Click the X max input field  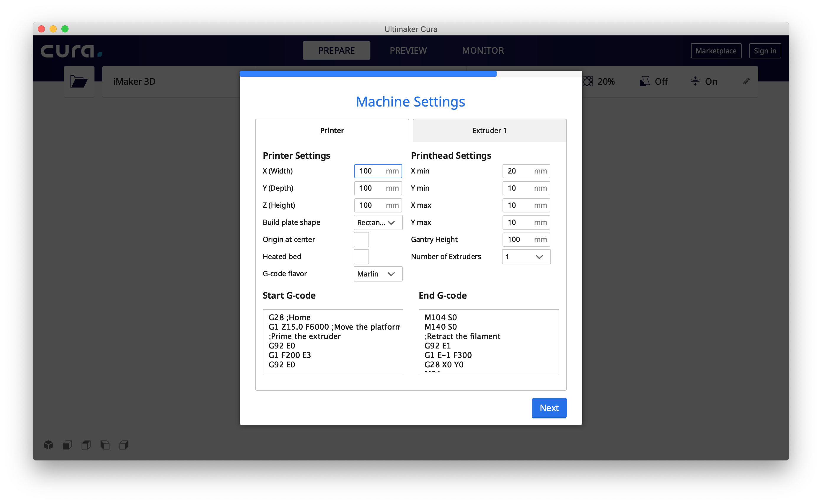526,205
